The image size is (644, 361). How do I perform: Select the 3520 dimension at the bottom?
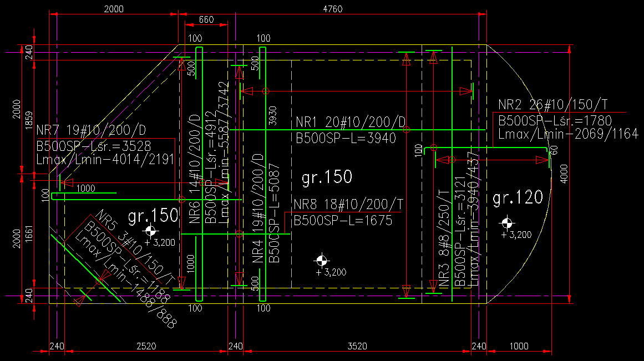(357, 346)
